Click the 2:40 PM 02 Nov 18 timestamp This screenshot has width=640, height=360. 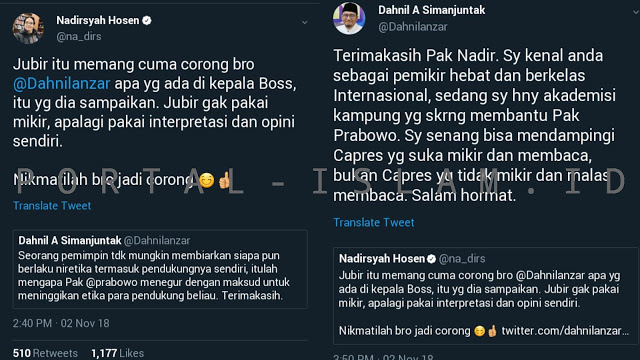click(61, 324)
